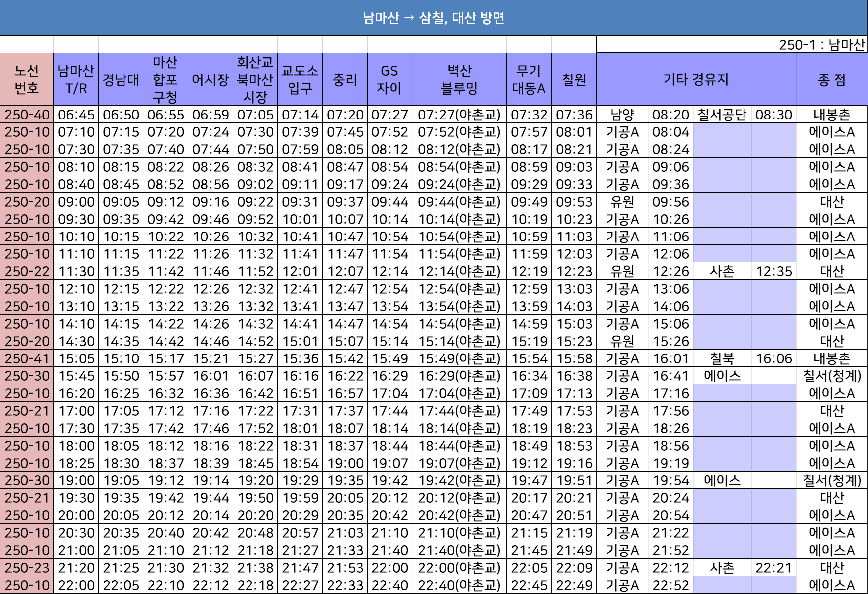Viewport: 868px width, 594px height.
Task: Click the '16:01' time cell
Action: 671,358
